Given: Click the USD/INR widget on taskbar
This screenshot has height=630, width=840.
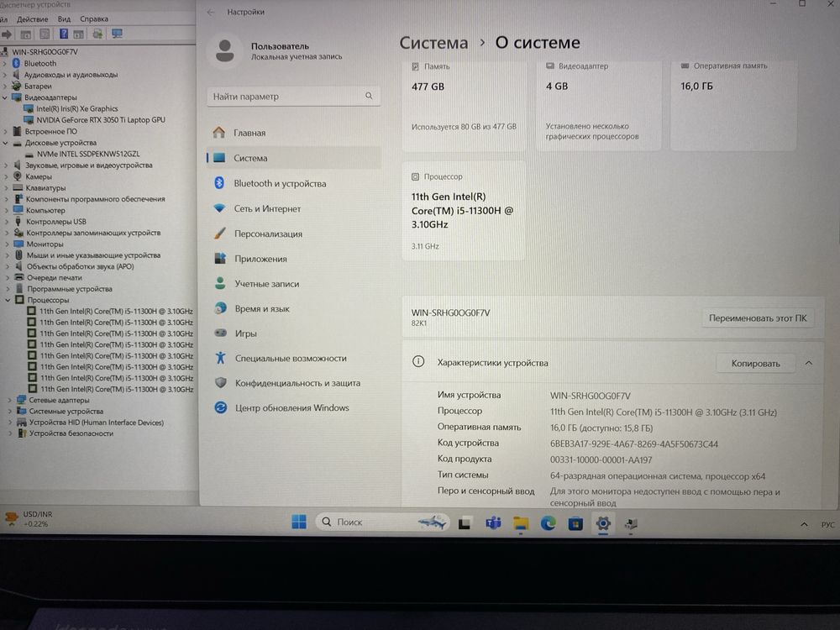Looking at the screenshot, I should [x=29, y=518].
